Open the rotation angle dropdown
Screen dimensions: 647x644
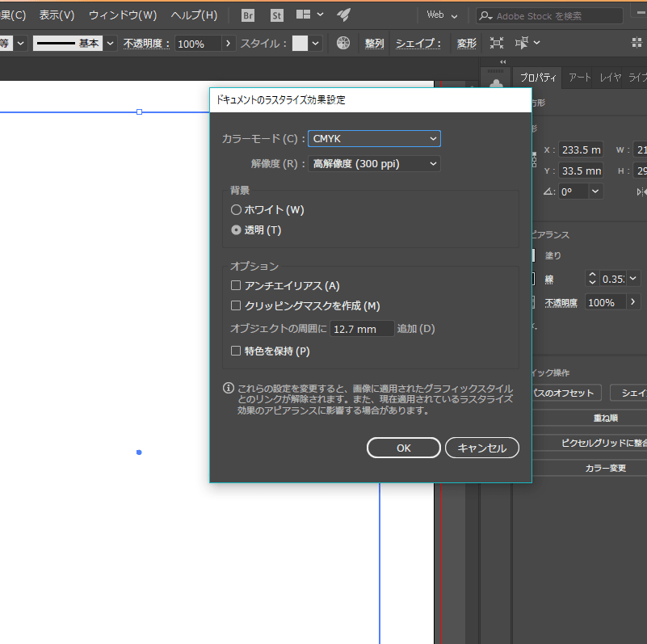595,192
